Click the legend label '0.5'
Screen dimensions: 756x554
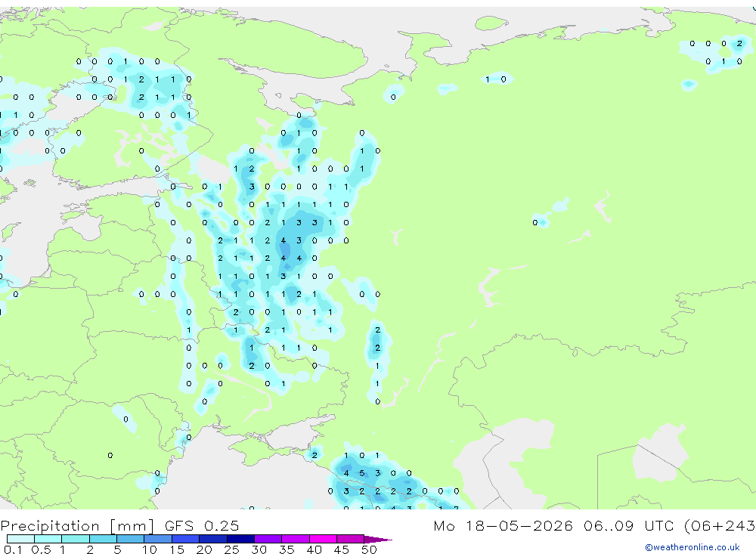coord(41,549)
